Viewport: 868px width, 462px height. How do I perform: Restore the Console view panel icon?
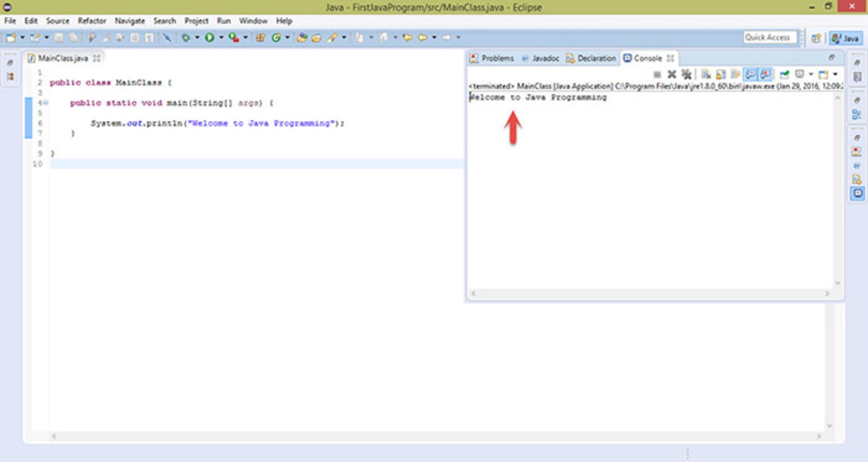831,57
